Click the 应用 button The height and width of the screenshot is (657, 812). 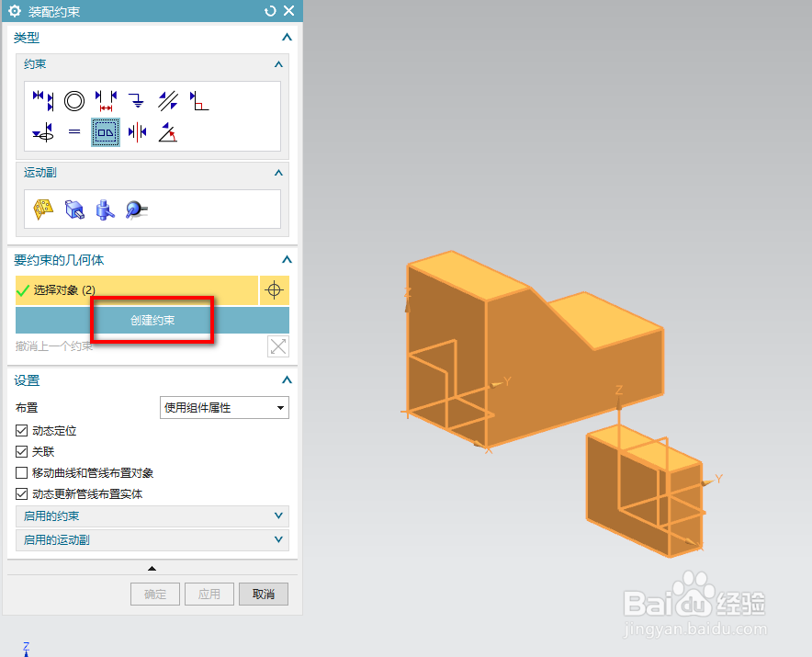click(209, 595)
